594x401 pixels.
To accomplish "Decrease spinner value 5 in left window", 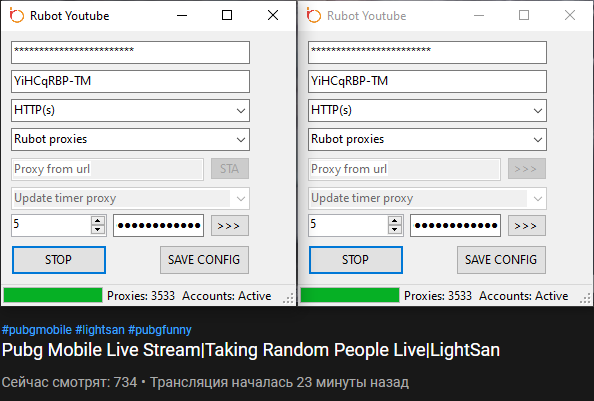I will (98, 229).
